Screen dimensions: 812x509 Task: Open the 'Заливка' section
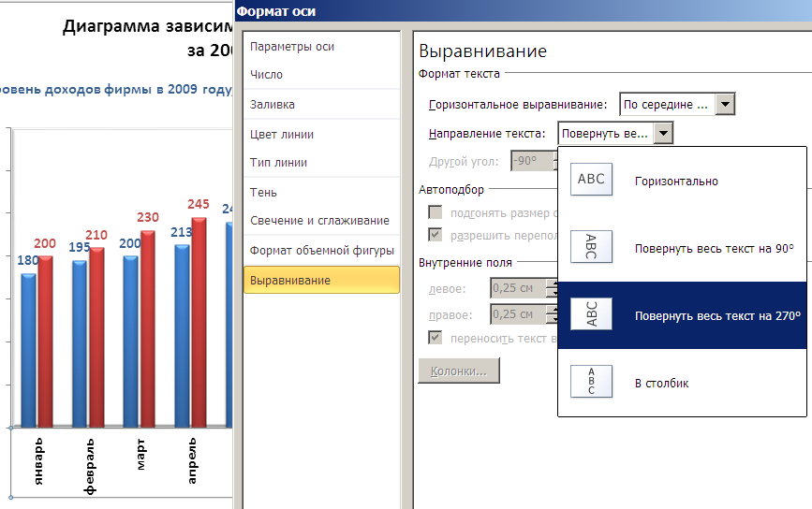pos(321,105)
